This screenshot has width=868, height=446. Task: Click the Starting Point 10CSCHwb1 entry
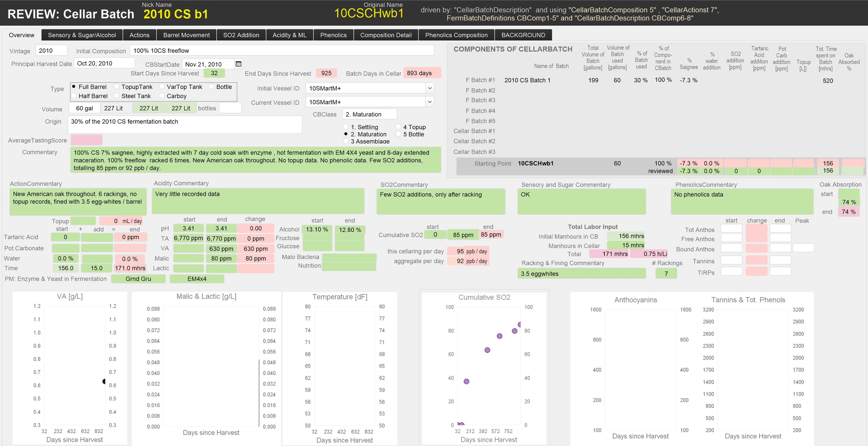pyautogui.click(x=535, y=163)
